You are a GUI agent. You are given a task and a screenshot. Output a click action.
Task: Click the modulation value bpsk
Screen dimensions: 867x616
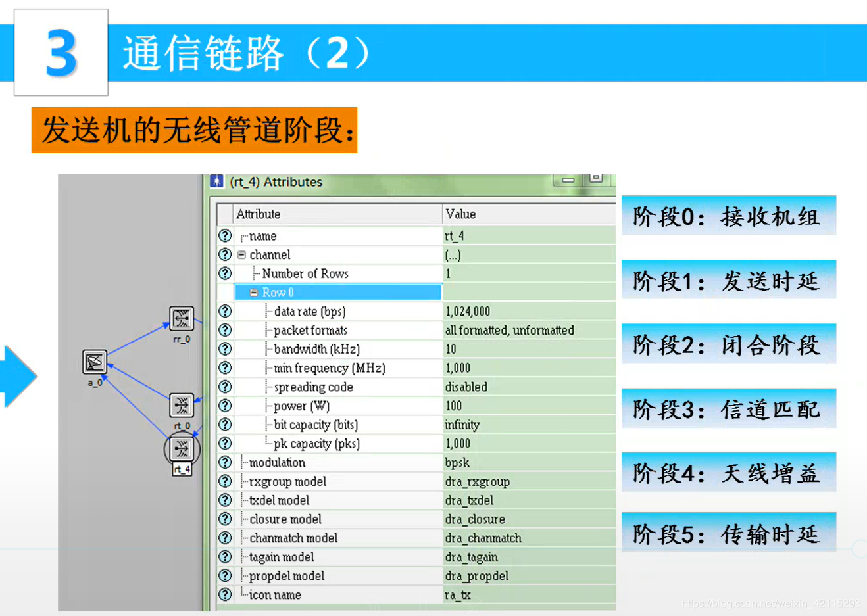point(457,462)
